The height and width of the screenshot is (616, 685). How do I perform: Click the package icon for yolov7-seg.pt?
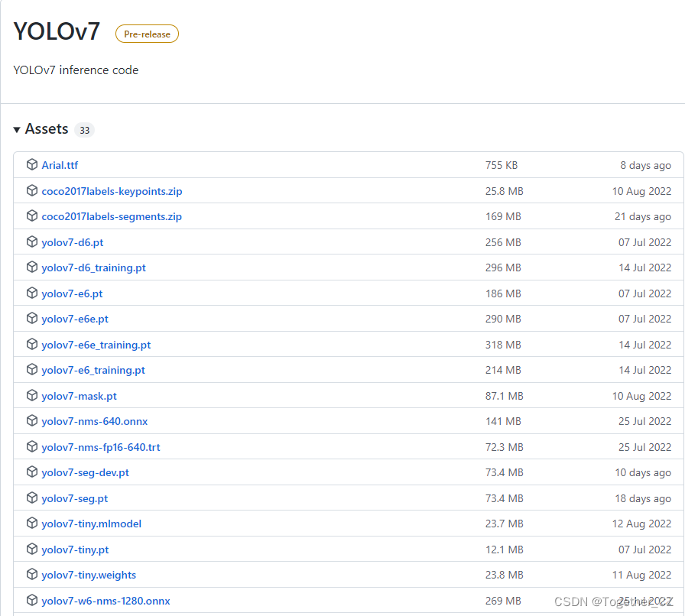pos(31,498)
